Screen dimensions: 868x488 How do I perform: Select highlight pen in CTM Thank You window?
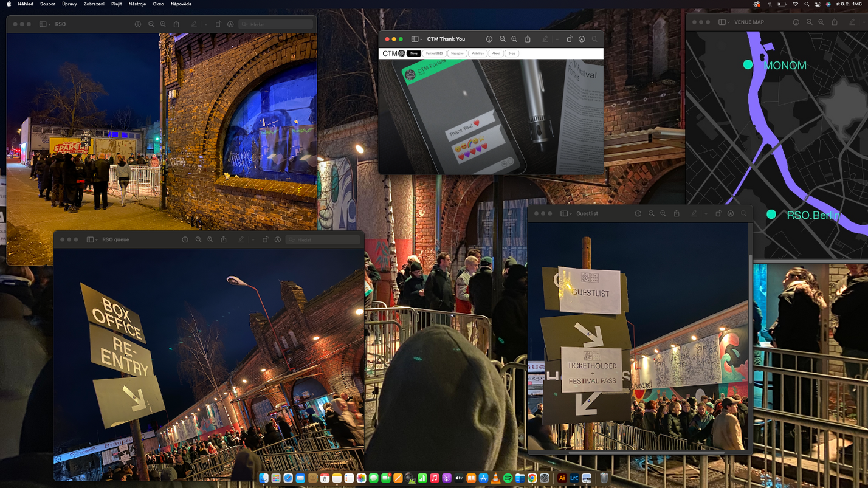(x=545, y=39)
